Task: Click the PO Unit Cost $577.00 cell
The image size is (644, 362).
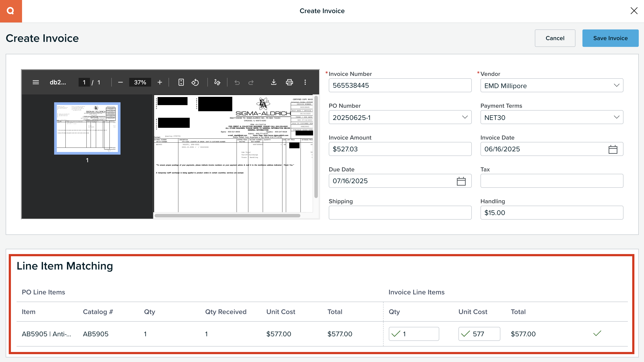Action: [x=279, y=334]
